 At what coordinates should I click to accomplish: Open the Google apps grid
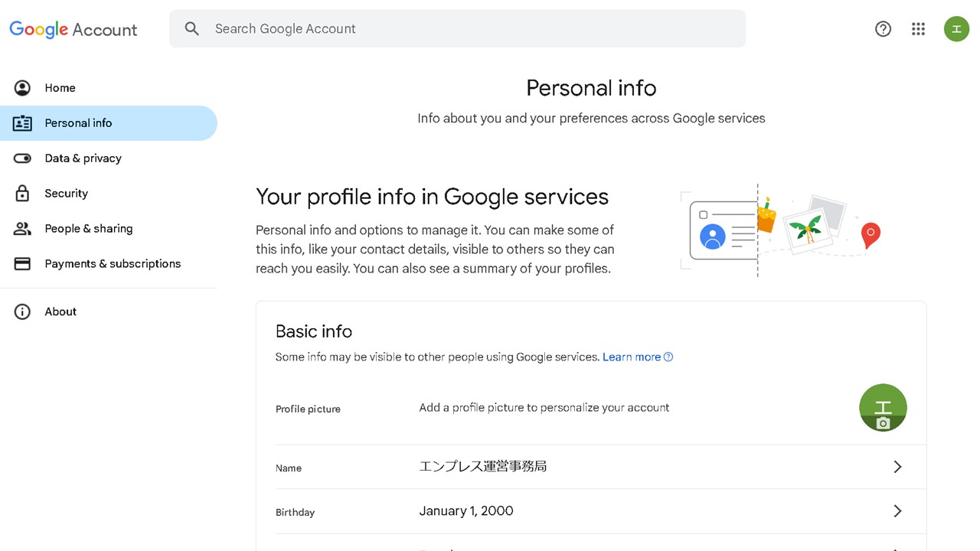(x=918, y=28)
